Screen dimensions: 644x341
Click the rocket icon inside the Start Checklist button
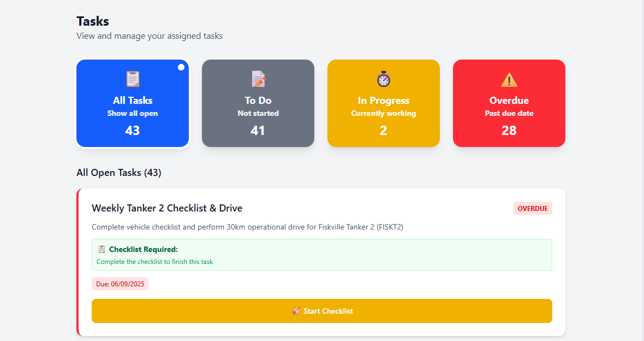295,310
